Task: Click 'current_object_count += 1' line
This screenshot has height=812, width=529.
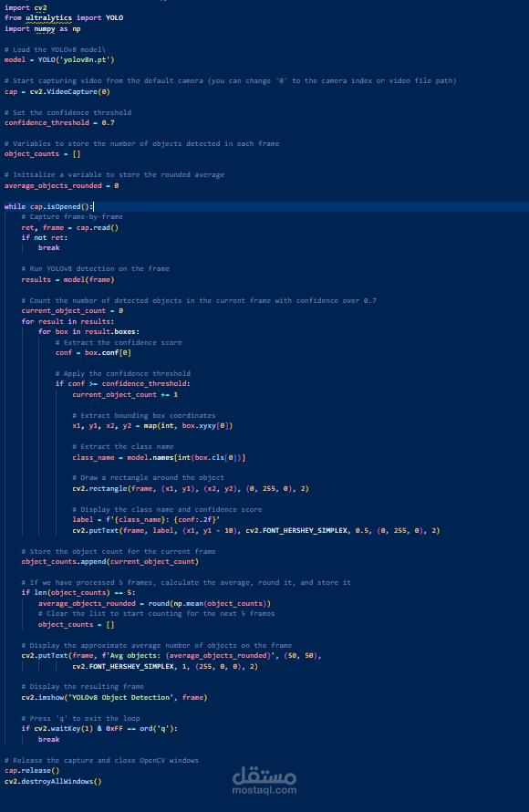Action: click(x=125, y=395)
